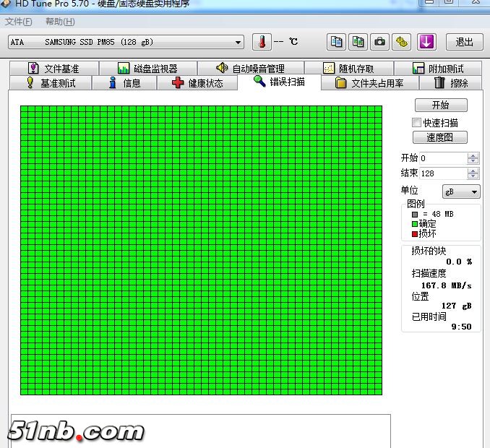The height and width of the screenshot is (448, 490).
Task: Click the 开始 start value spinner arrows
Action: [473, 158]
